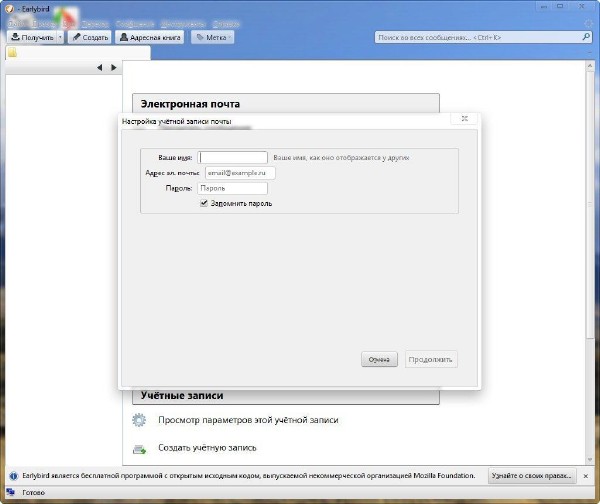Screen dimensions: 600x504
Task: Open the Метка tag dropdown
Action: [212, 37]
